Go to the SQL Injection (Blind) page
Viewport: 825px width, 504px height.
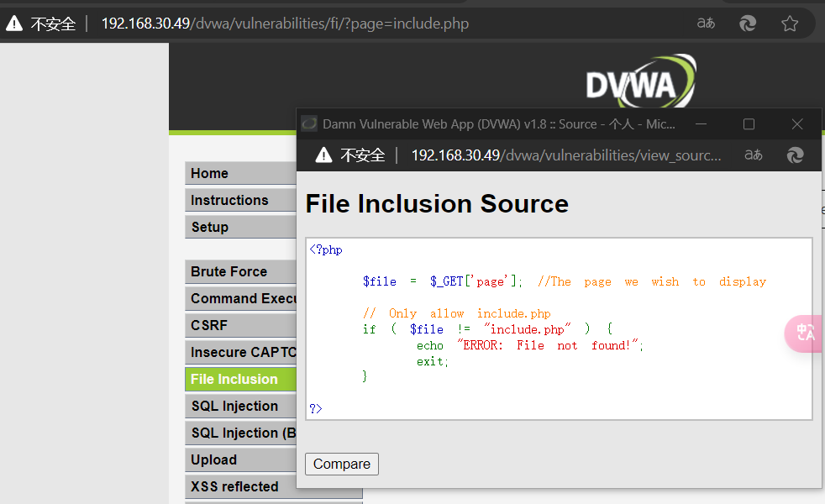tap(241, 433)
